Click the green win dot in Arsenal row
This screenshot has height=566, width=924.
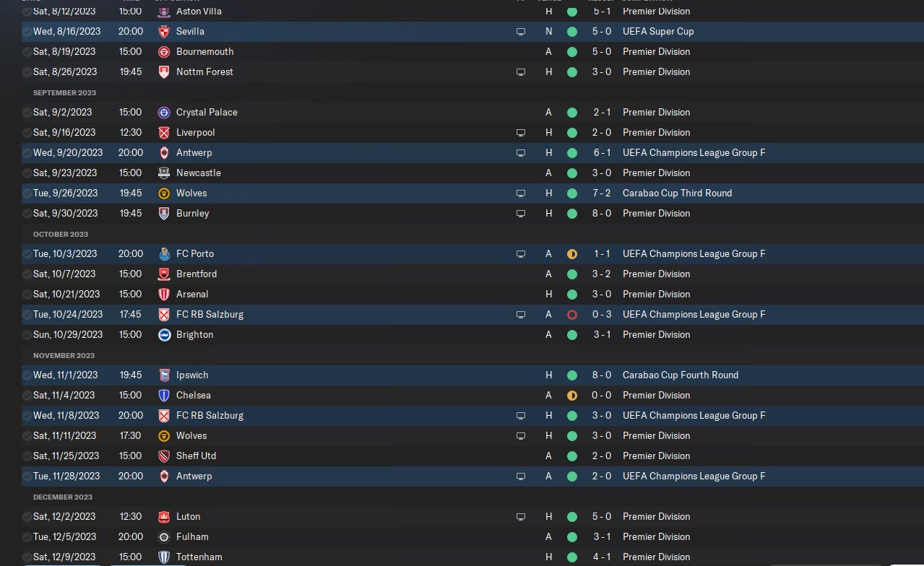(x=572, y=295)
